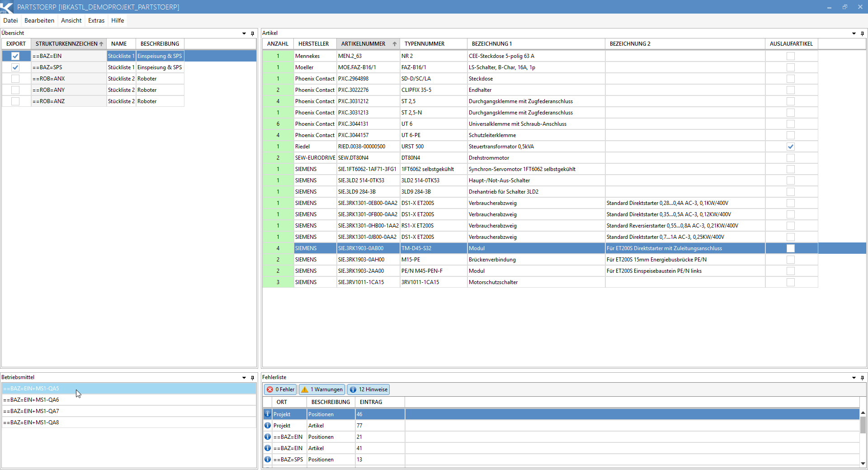
Task: Click info icon of ==BAZ=EIN Artikel row
Action: [x=268, y=448]
